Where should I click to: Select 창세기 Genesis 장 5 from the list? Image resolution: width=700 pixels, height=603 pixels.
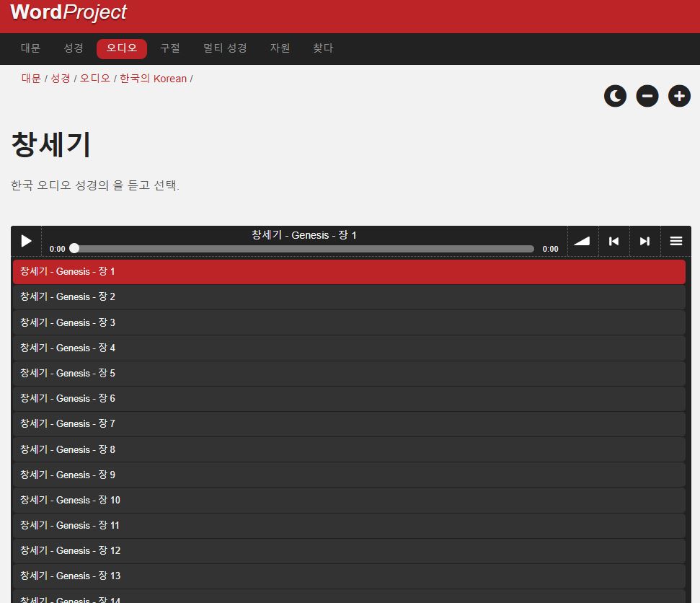click(x=349, y=373)
